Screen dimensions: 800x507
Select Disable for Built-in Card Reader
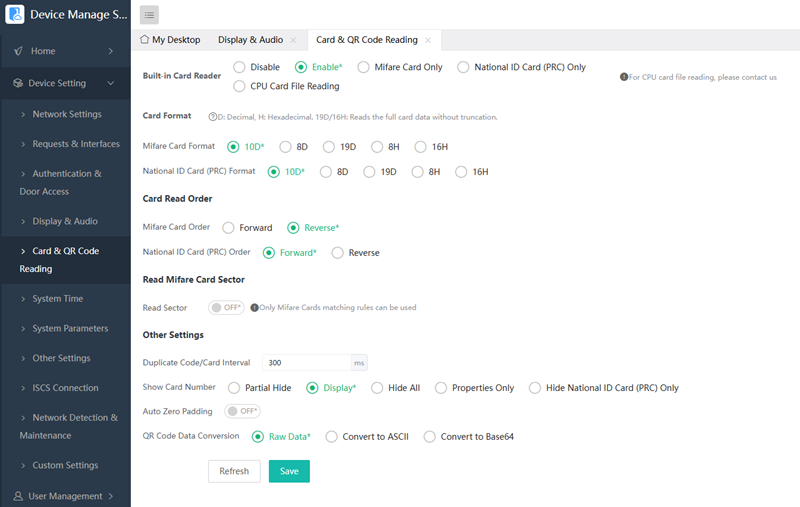pos(239,67)
